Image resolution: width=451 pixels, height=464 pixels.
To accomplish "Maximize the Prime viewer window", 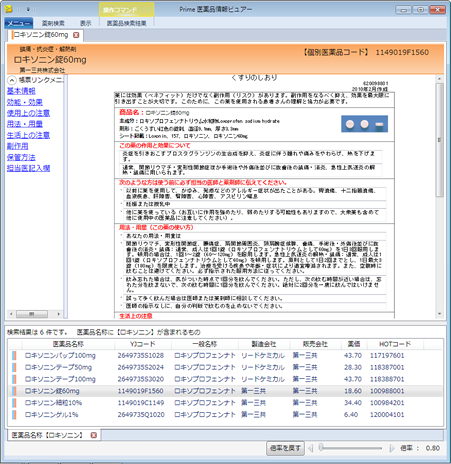I will pyautogui.click(x=421, y=10).
